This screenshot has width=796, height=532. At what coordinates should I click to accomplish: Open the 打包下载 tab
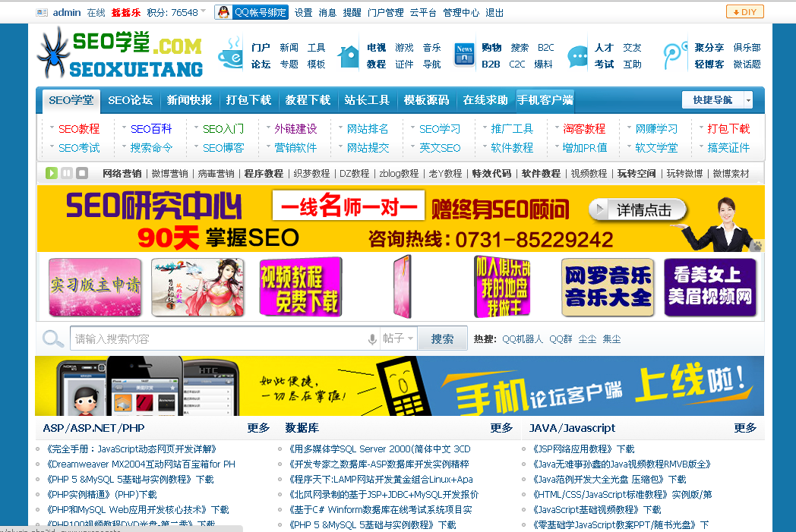249,100
